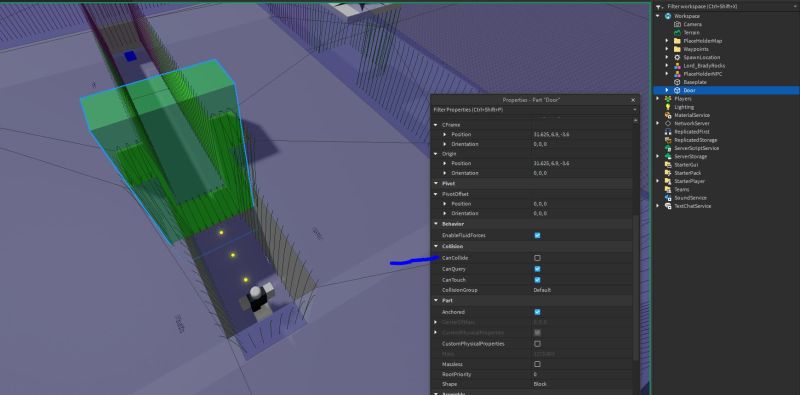Select the Teams icon in Explorer
The image size is (800, 395).
[668, 189]
